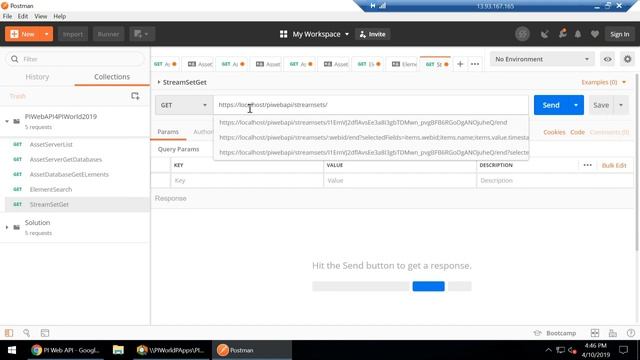Select URL suggestion containing :webid/end?selectedFields

click(371, 138)
